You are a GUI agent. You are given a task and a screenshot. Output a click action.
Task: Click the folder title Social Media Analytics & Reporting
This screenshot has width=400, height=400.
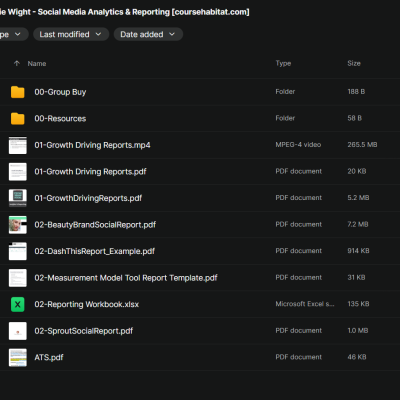pos(104,12)
